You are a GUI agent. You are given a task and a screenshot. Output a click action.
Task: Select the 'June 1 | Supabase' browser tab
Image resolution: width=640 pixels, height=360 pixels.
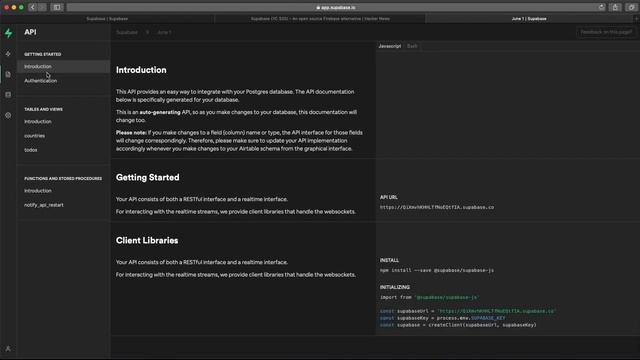pyautogui.click(x=529, y=19)
